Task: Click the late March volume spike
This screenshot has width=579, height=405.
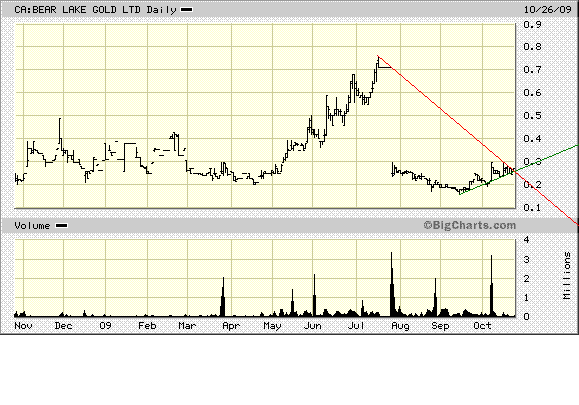Action: (223, 297)
